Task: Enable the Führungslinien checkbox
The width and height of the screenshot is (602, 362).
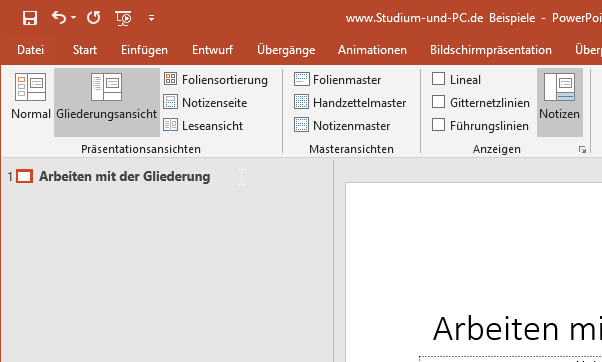Action: [x=438, y=125]
